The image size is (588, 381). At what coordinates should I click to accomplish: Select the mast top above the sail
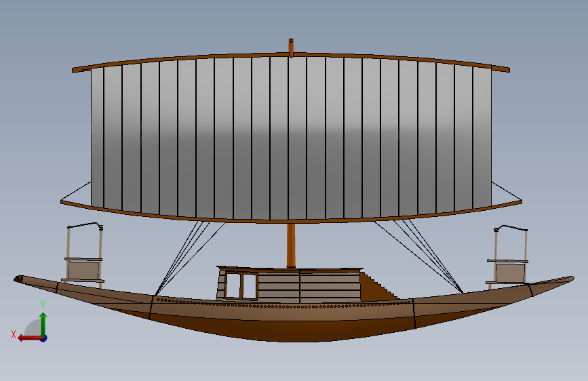pyautogui.click(x=291, y=47)
